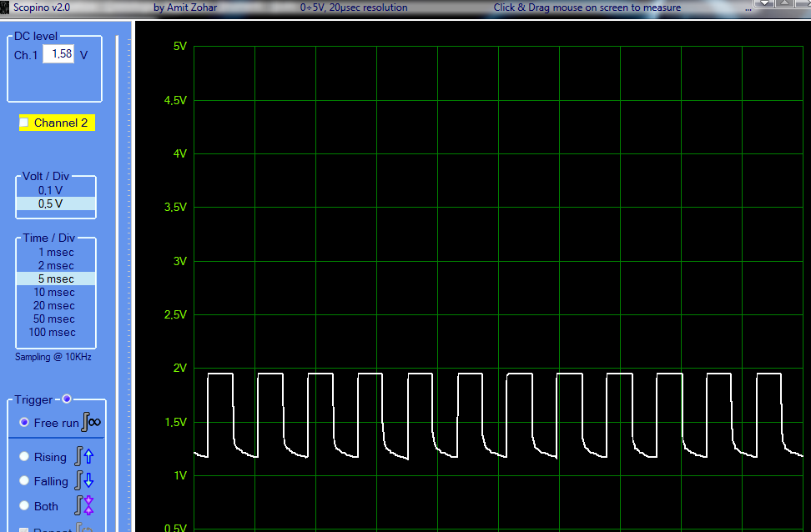The height and width of the screenshot is (532, 811).
Task: Click the Falling edge down-arrow icon
Action: pyautogui.click(x=84, y=480)
